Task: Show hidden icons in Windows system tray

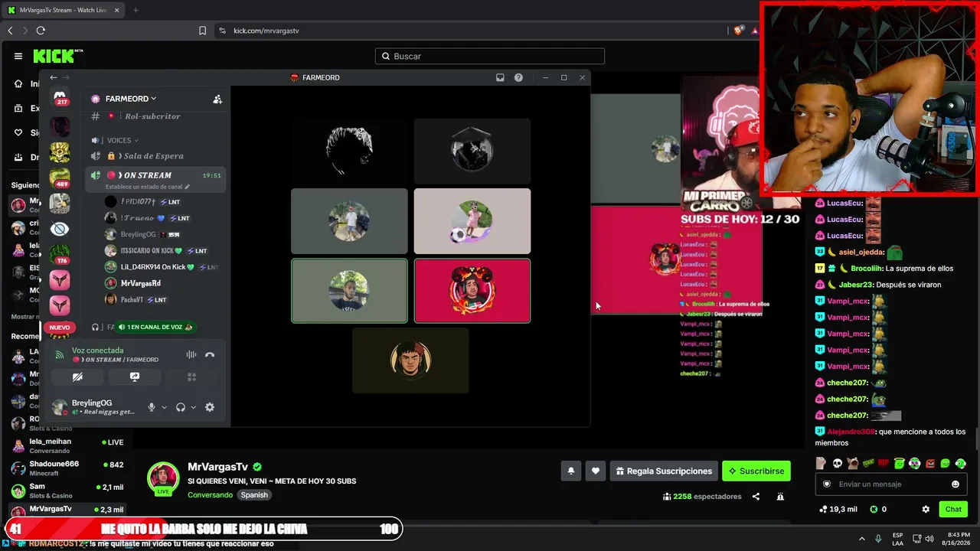Action: tap(861, 539)
